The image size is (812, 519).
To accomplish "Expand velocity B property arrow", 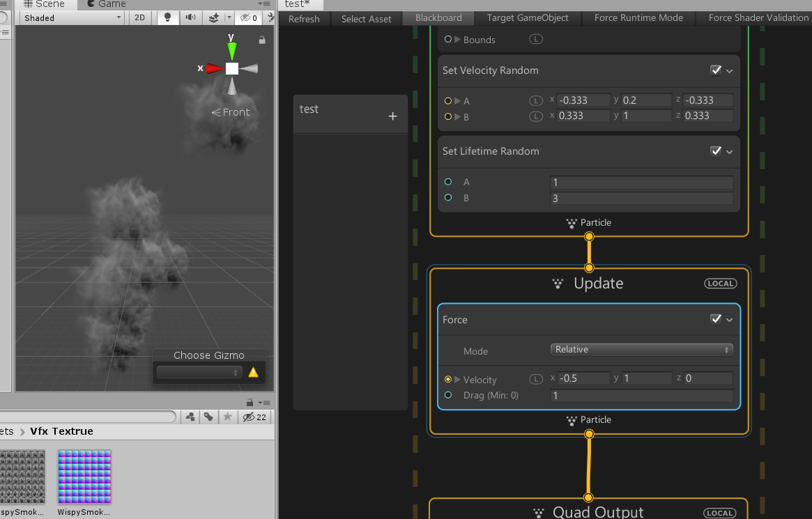I will coord(457,116).
